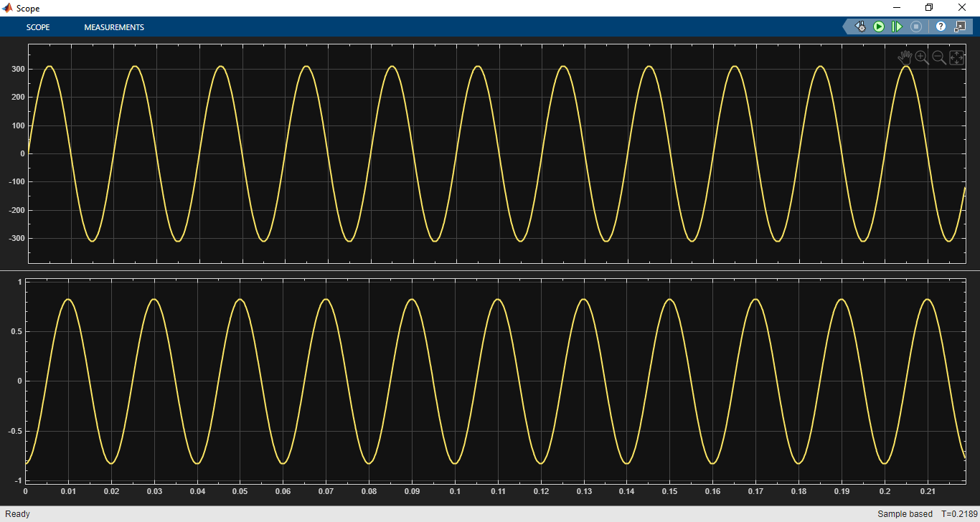Restore view with scale axes icon
The image size is (980, 522).
tap(957, 58)
